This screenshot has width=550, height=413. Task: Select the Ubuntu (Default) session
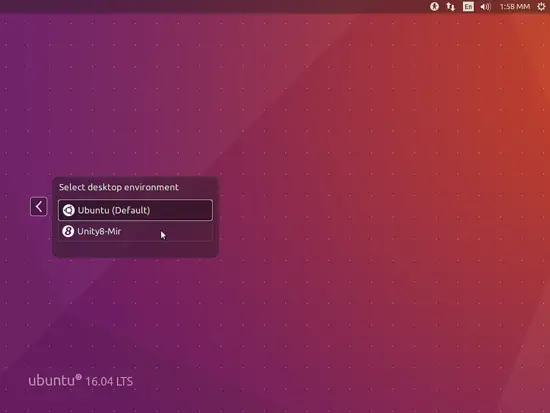click(135, 210)
